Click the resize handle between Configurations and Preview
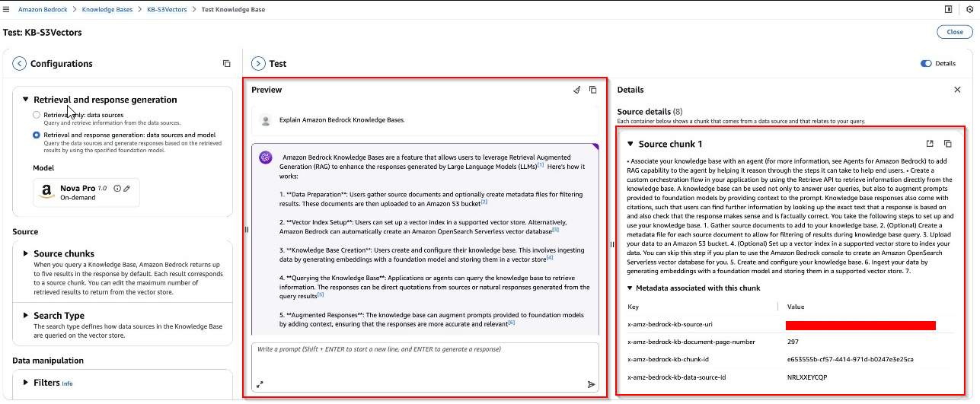Image resolution: width=980 pixels, height=404 pixels. click(246, 229)
